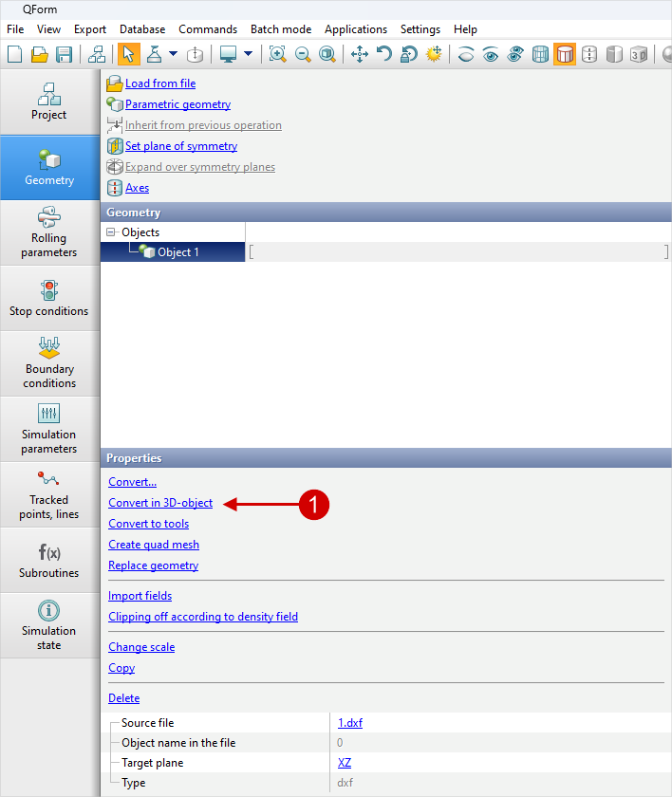Click the Zoom out magnifier icon
This screenshot has width=672, height=797.
(303, 54)
